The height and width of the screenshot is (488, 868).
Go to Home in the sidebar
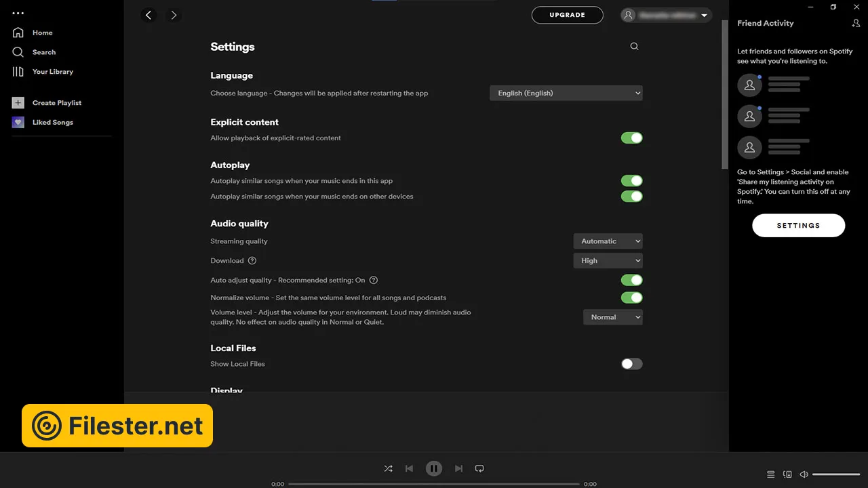(x=42, y=33)
